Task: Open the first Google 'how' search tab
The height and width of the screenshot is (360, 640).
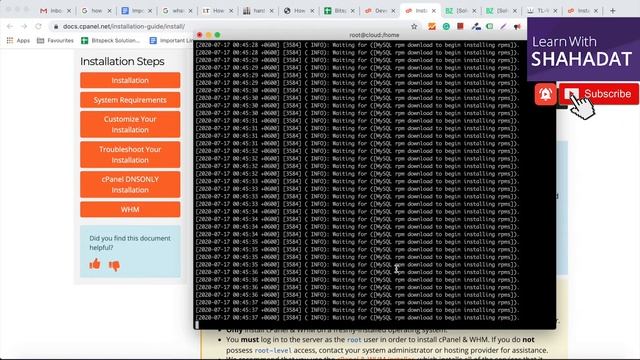Action: click(92, 11)
